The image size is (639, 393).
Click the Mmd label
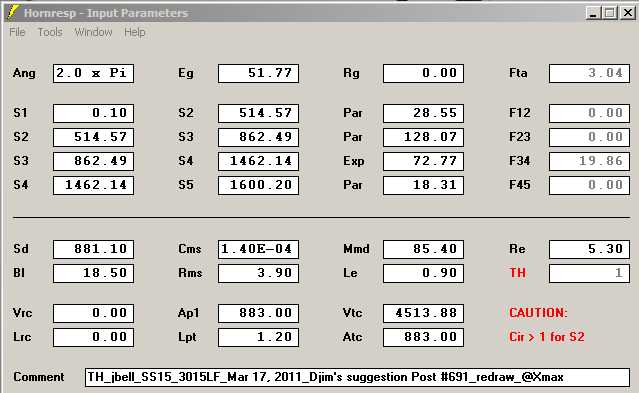click(x=356, y=249)
